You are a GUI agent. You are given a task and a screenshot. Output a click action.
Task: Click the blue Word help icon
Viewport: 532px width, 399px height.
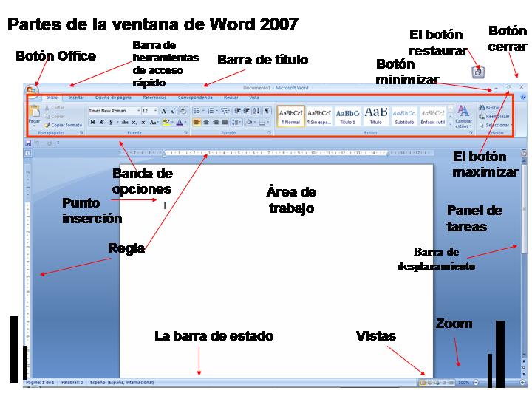[x=523, y=98]
